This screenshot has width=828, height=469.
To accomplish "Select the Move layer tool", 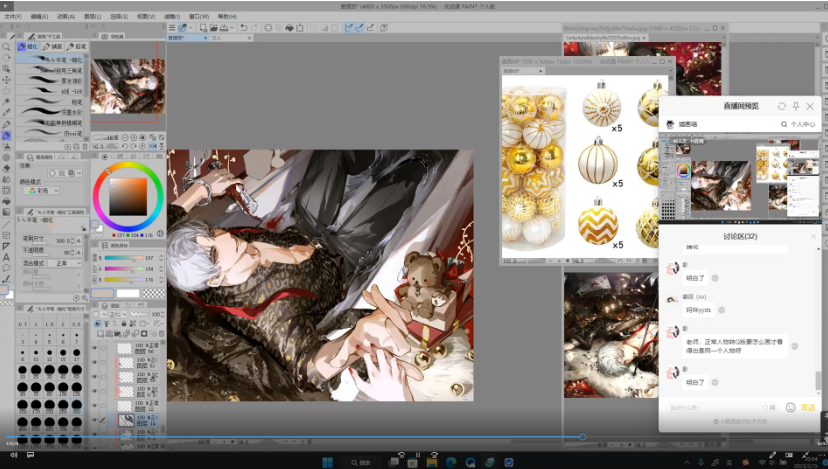I will (x=6, y=80).
